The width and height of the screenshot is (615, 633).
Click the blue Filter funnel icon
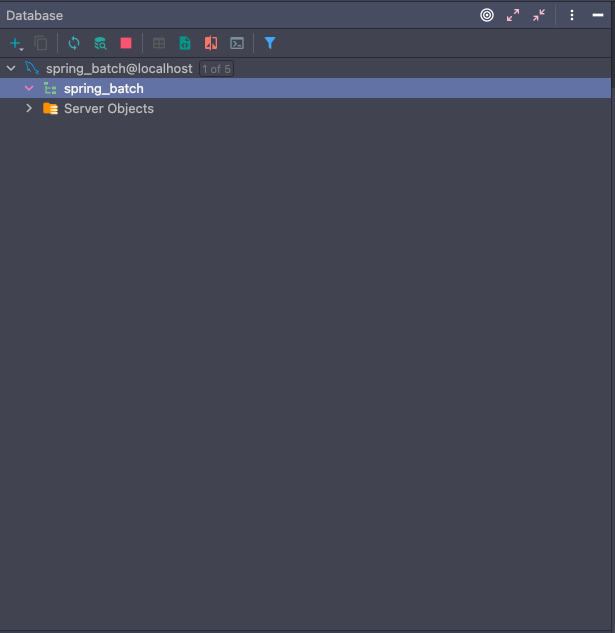(270, 43)
